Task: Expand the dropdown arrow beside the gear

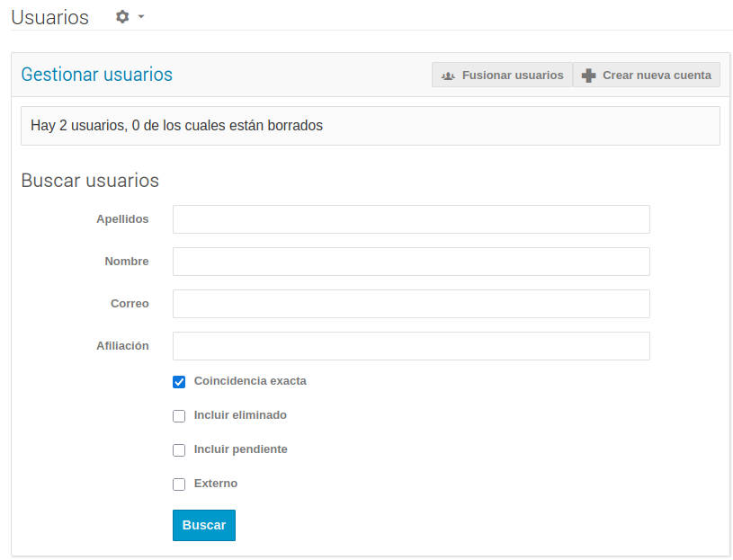Action: (140, 17)
